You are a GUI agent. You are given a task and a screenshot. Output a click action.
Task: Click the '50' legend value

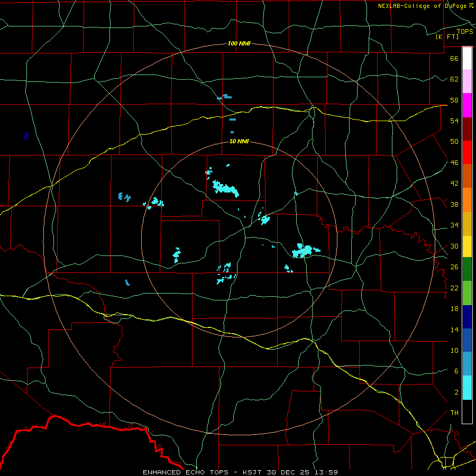click(454, 142)
